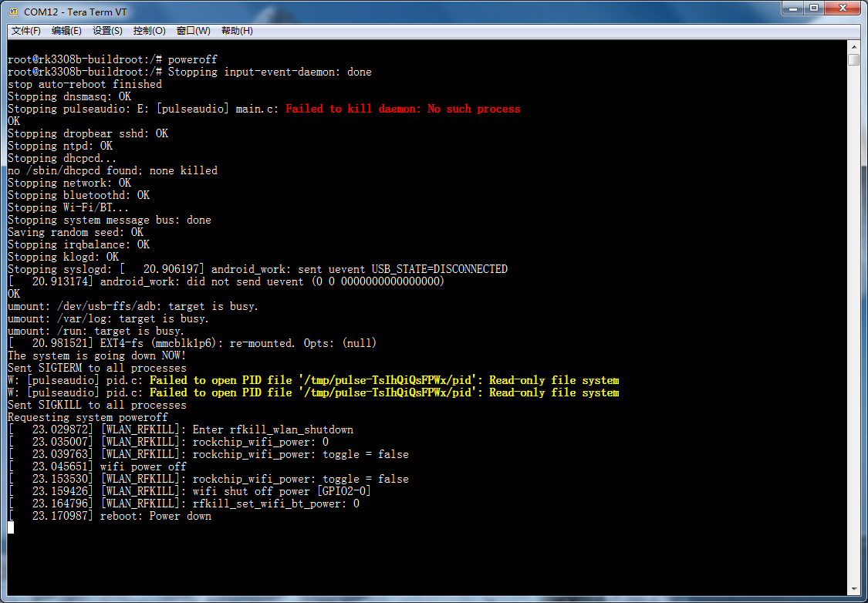Click the red 'Failed to kill daemon' error text

(403, 109)
